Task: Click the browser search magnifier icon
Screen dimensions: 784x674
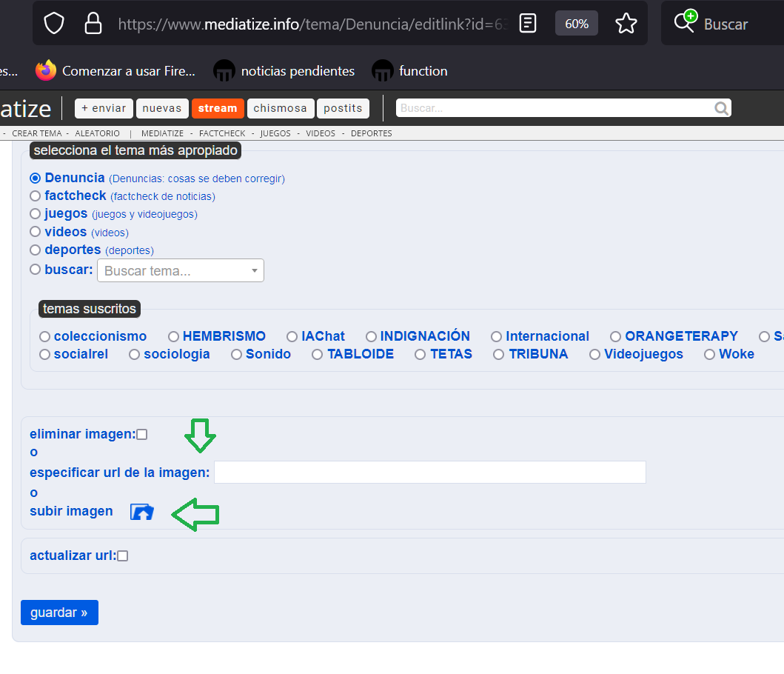Action: tap(685, 21)
